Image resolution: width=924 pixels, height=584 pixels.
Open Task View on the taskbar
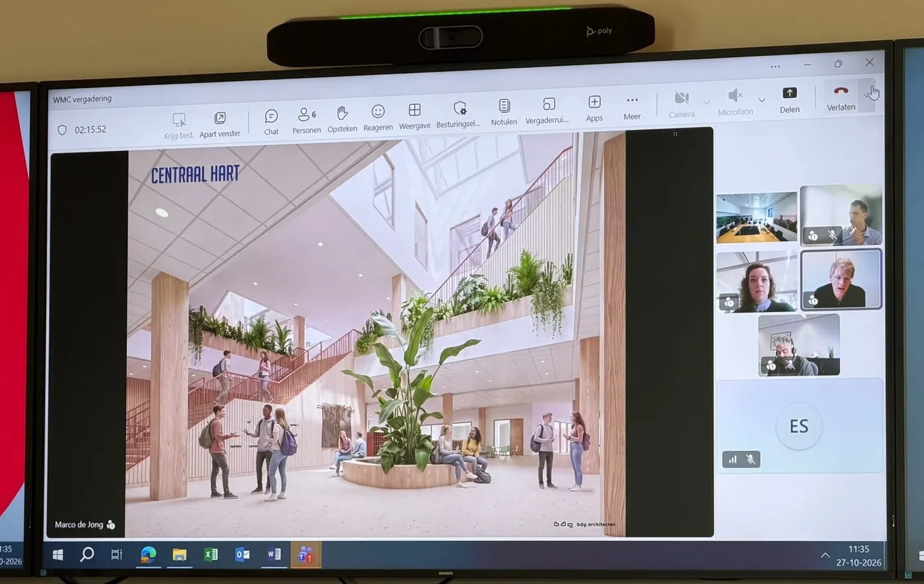click(117, 555)
